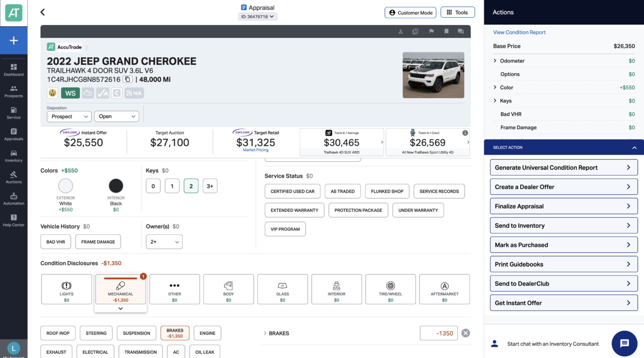
Task: Click the green WS badge
Action: [x=70, y=93]
